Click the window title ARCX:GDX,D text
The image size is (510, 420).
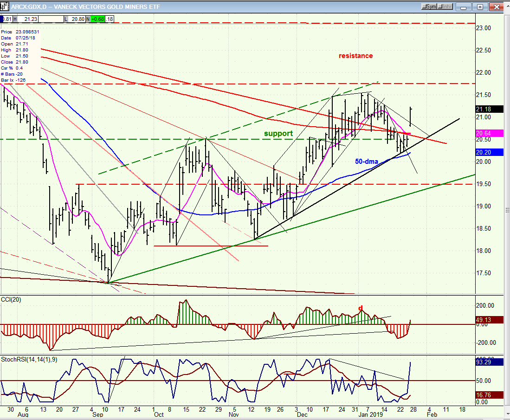(30, 6)
